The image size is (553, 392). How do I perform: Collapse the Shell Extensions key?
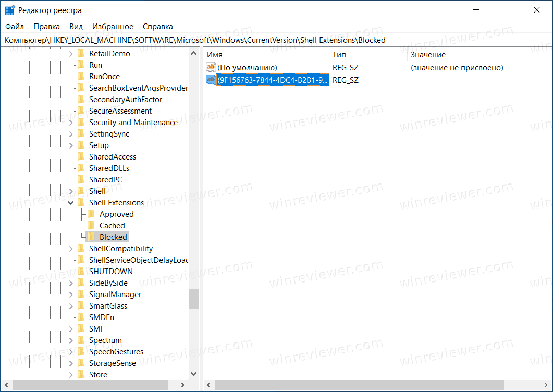(71, 203)
